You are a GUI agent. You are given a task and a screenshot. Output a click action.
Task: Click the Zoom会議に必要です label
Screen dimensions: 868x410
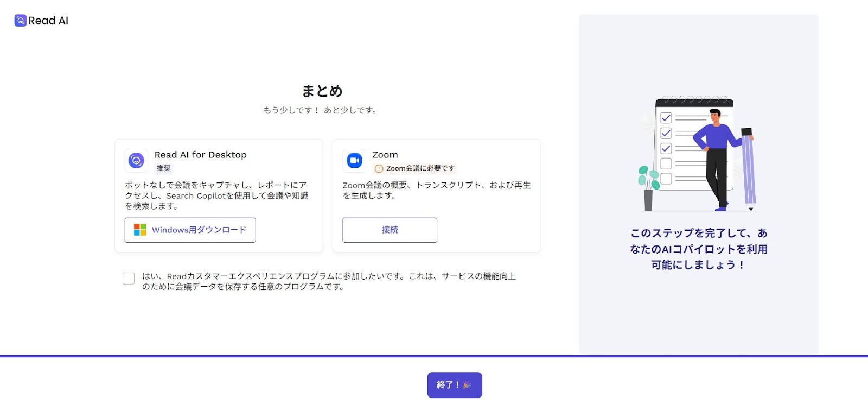pyautogui.click(x=420, y=168)
